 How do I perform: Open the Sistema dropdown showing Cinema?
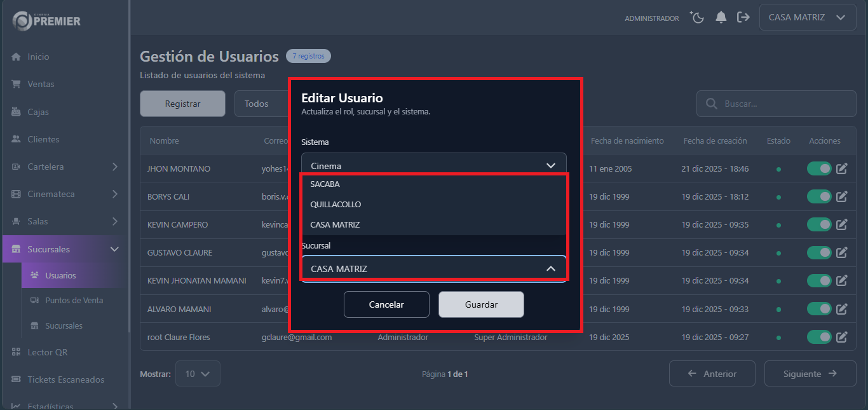pos(434,163)
